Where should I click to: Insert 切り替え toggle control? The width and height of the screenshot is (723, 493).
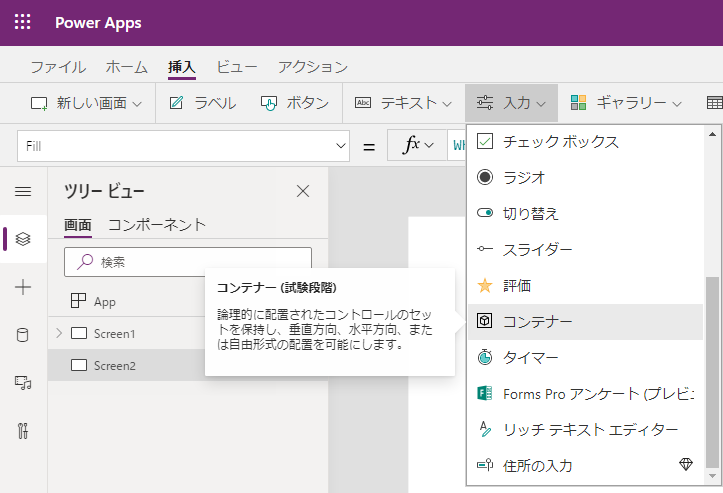pyautogui.click(x=585, y=213)
